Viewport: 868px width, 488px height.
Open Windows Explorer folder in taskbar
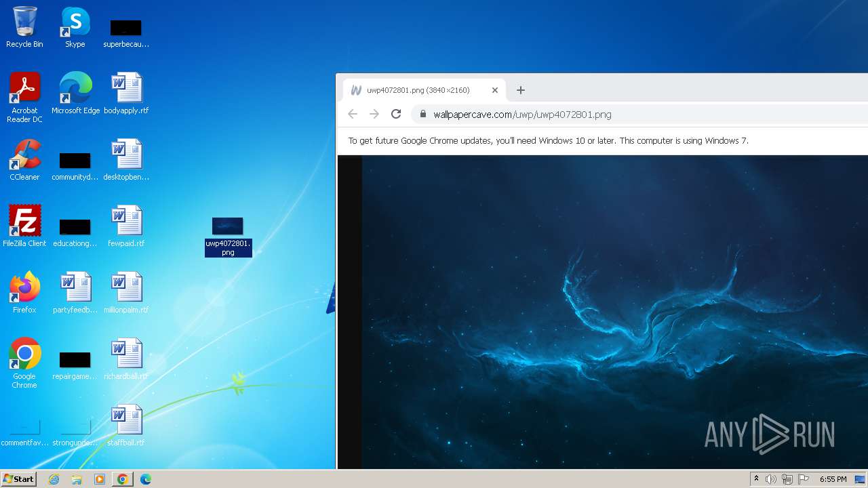click(77, 479)
